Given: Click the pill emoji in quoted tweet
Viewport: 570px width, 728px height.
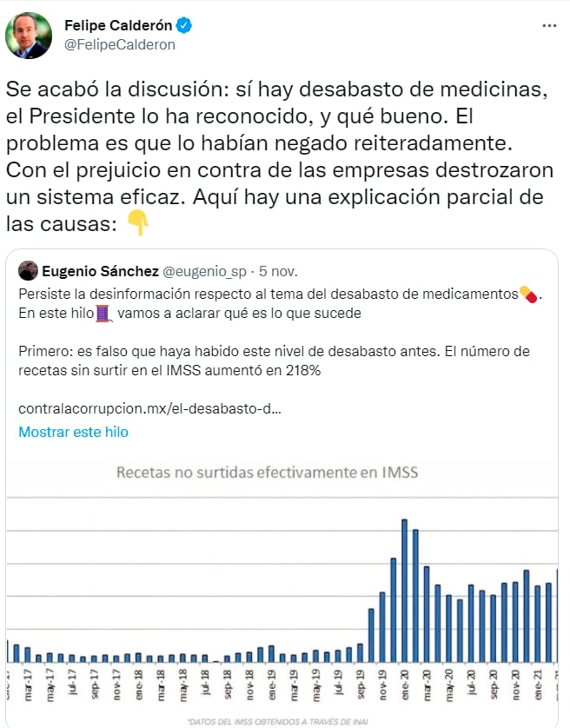Looking at the screenshot, I should point(527,295).
